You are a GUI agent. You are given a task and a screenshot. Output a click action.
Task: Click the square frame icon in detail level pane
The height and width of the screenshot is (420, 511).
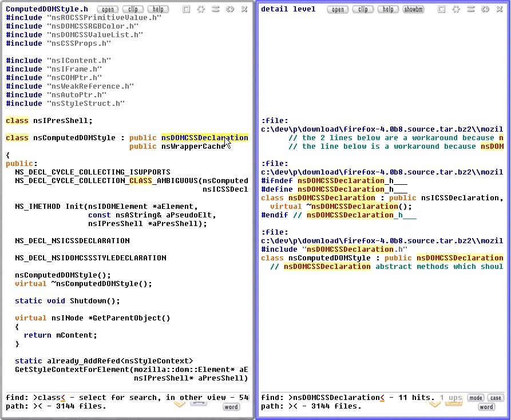point(441,9)
